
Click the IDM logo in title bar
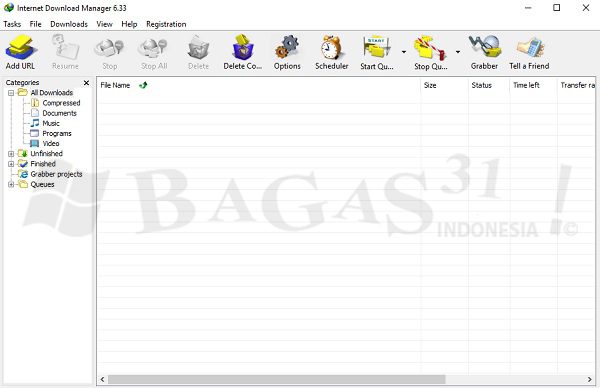(8, 8)
